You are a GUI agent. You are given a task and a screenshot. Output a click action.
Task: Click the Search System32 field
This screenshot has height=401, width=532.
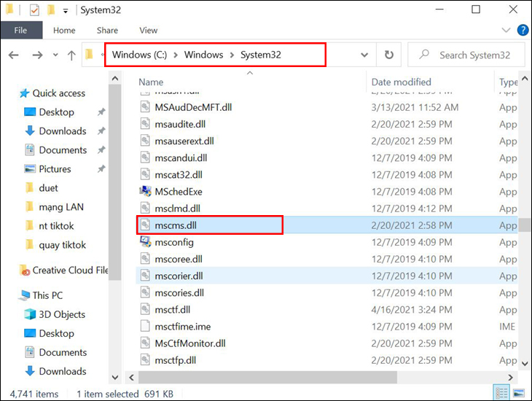(x=466, y=55)
